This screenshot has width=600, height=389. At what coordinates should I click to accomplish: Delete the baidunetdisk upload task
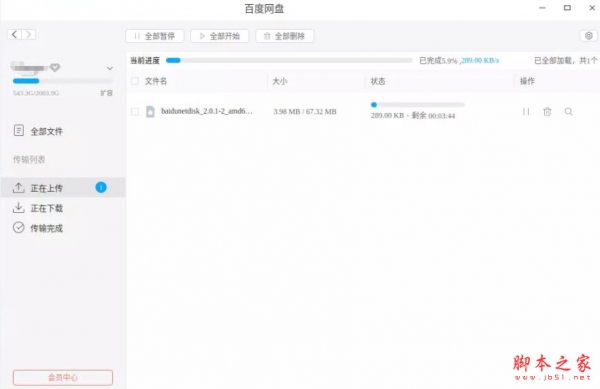coord(547,112)
